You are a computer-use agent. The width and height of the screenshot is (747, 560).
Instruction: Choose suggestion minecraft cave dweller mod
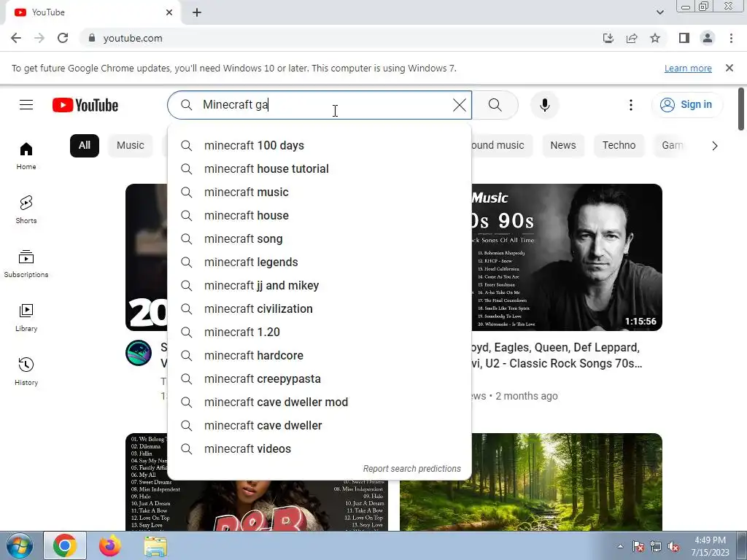tap(320, 402)
